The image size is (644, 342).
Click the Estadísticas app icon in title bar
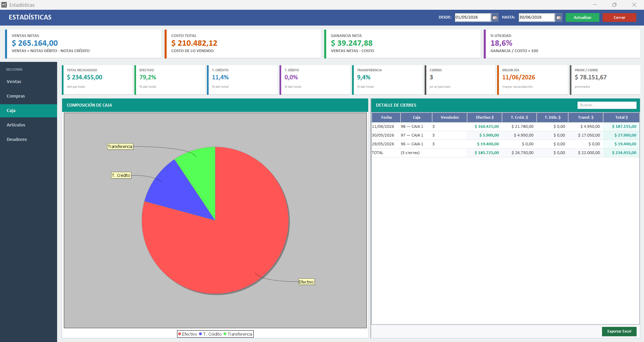pos(4,5)
